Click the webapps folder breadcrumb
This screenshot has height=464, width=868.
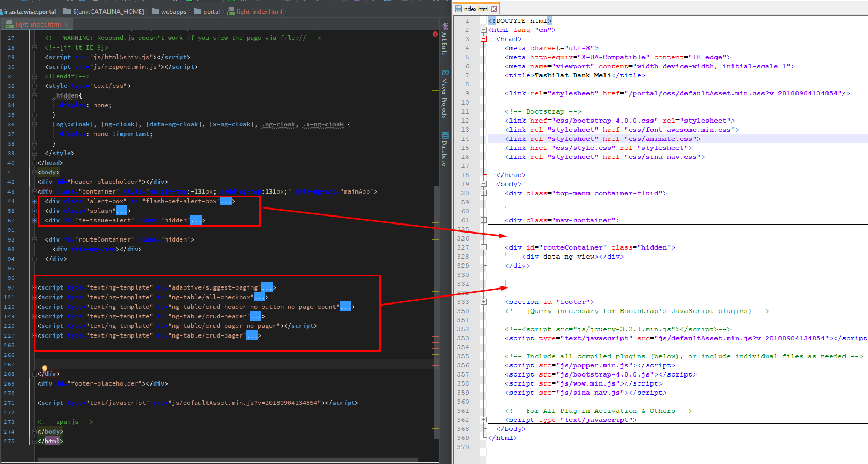coord(169,11)
